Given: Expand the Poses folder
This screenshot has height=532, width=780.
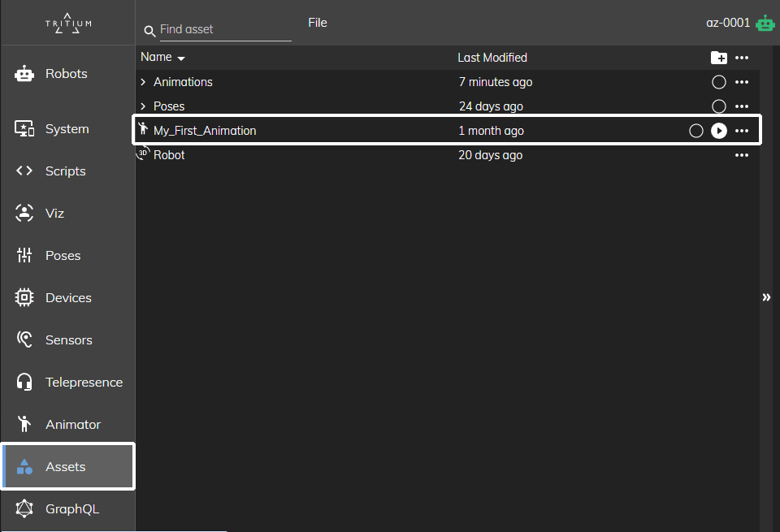Looking at the screenshot, I should (143, 106).
